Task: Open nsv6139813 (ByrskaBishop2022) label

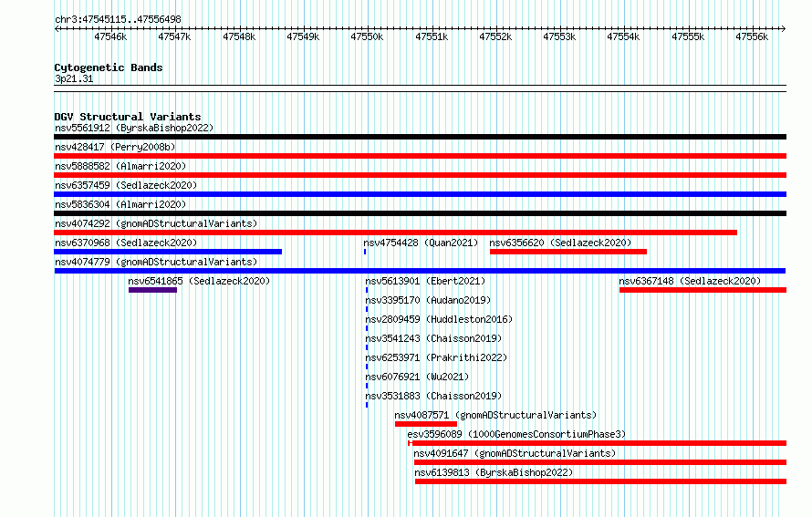Action: tap(494, 472)
